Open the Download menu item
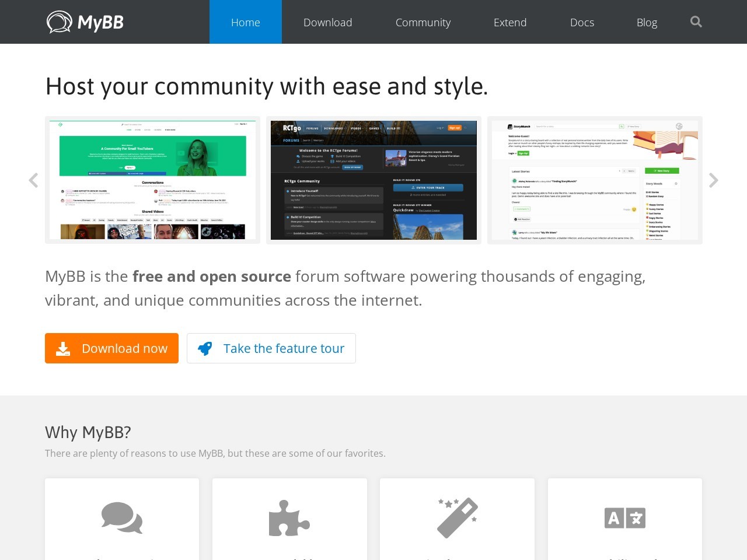 tap(328, 22)
